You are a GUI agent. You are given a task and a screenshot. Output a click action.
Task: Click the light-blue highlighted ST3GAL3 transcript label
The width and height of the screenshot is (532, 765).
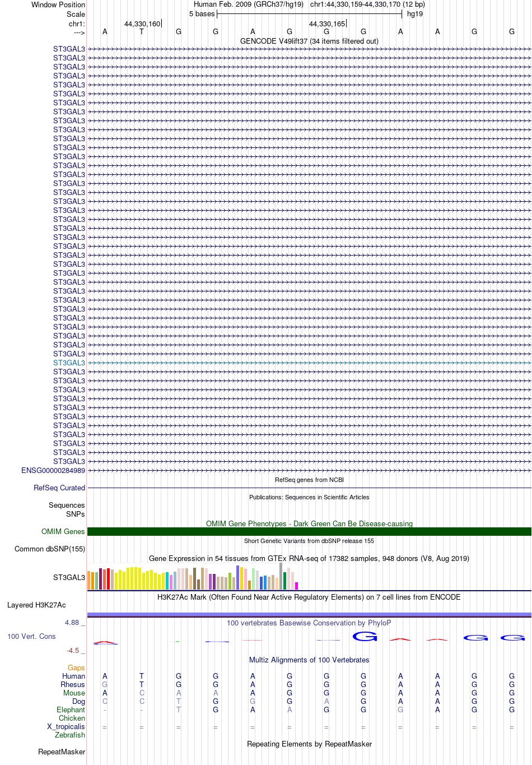[69, 363]
